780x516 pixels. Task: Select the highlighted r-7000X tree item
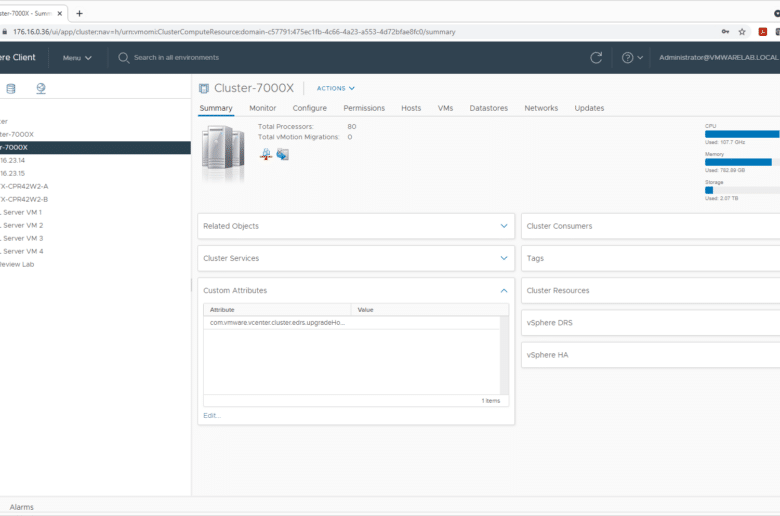(95, 147)
